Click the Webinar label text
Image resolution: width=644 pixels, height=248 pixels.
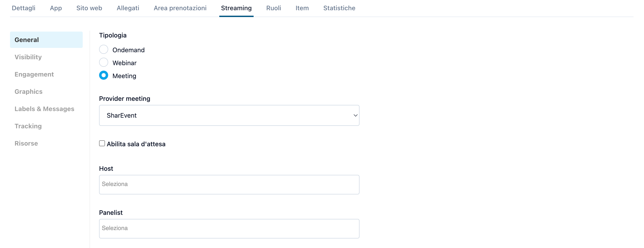click(125, 63)
